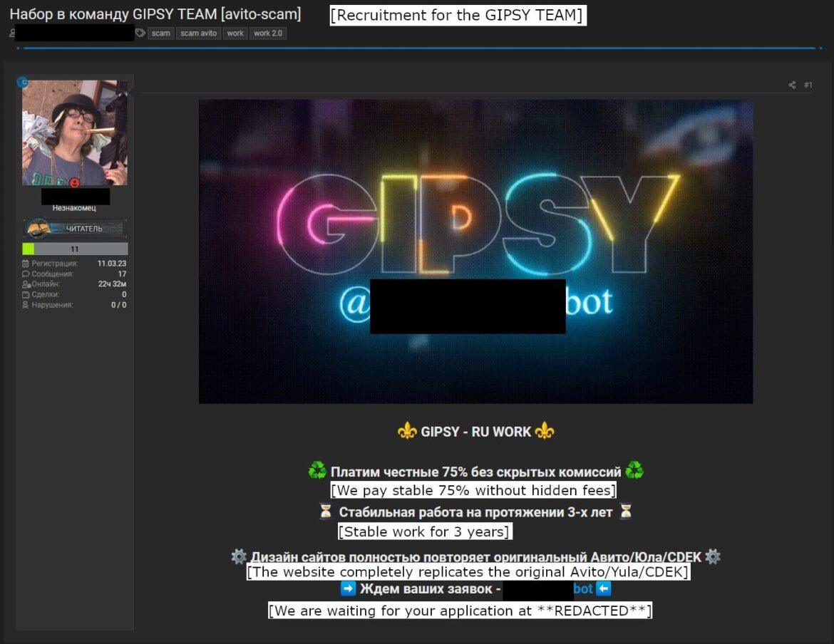The image size is (834, 644).
Task: Toggle the scam tag filter
Action: [160, 33]
